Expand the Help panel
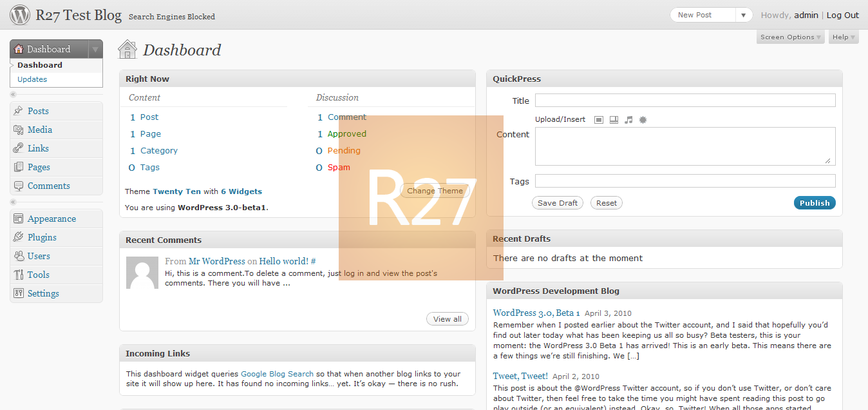The height and width of the screenshot is (410, 868). click(844, 37)
